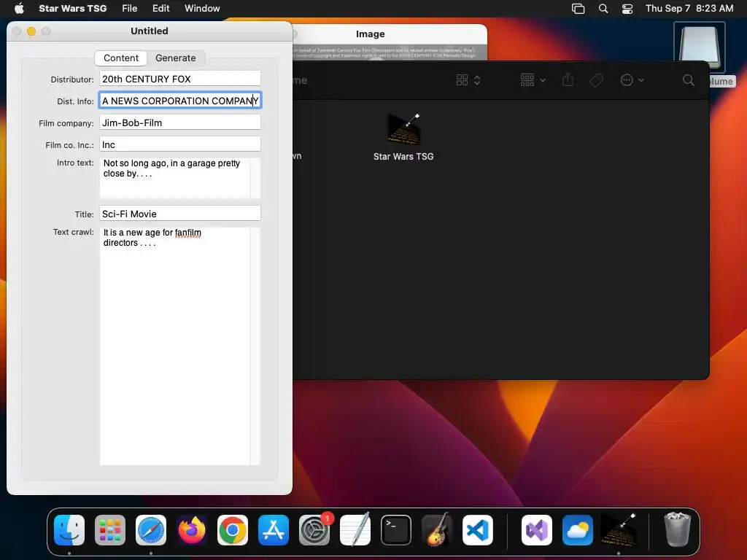This screenshot has width=747, height=560.
Task: Open the Weather app from the Dock
Action: (x=578, y=530)
